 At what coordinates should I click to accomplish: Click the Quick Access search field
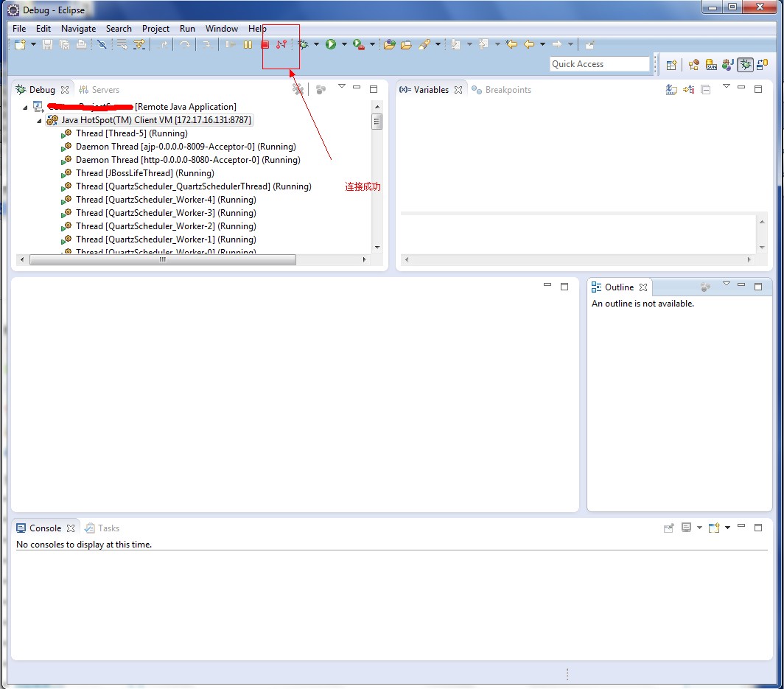(x=599, y=64)
